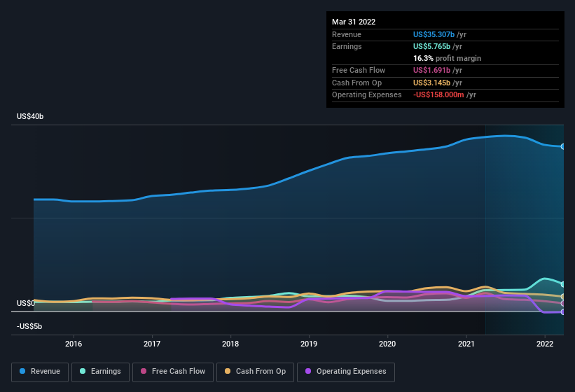Click the 2018 x-axis label
This screenshot has width=575, height=392.
tap(230, 344)
